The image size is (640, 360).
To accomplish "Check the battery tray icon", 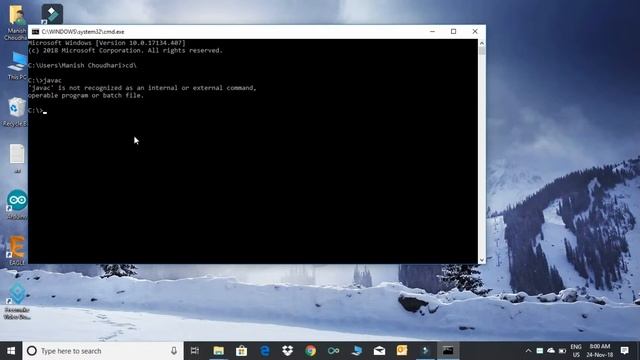I will click(562, 351).
